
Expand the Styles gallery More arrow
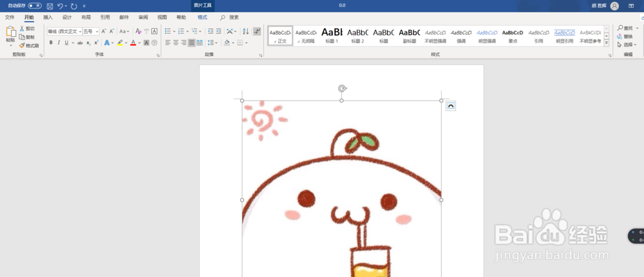tap(607, 43)
